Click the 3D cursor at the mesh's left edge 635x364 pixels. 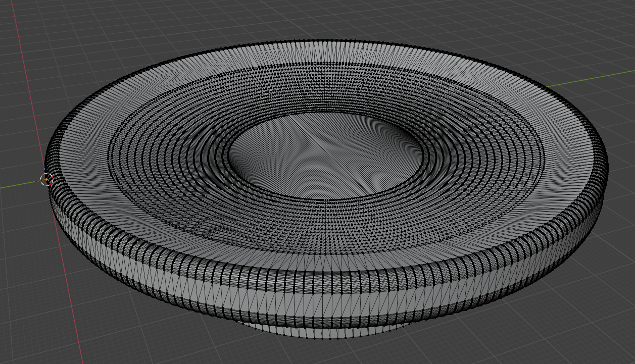[46, 179]
